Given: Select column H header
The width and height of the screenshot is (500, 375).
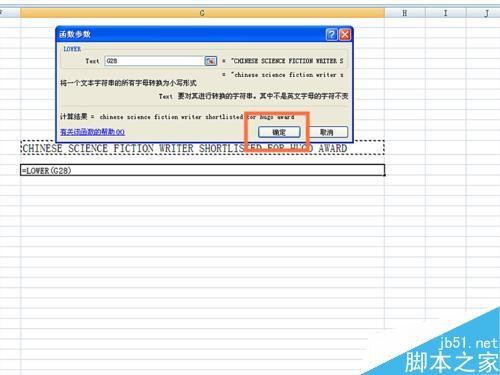Looking at the screenshot, I should [405, 13].
